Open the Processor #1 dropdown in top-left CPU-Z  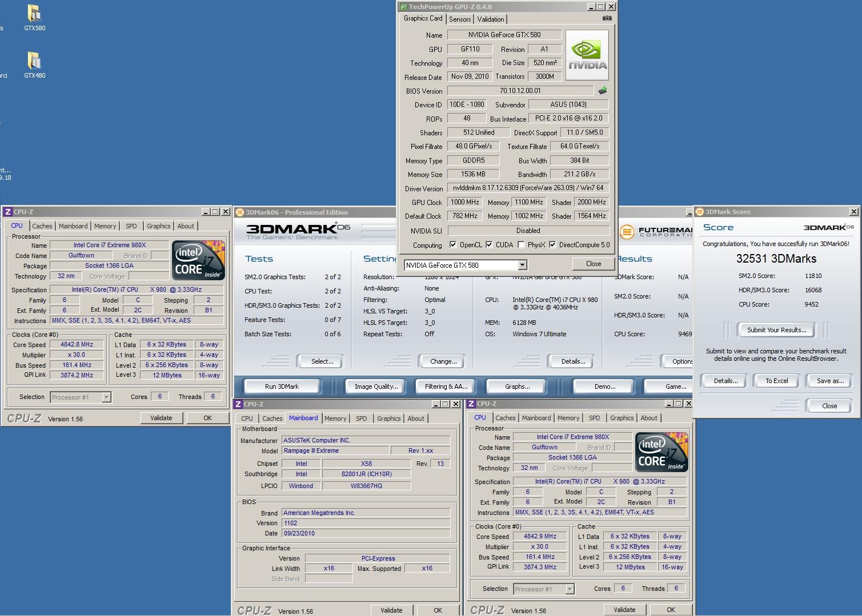pos(106,397)
